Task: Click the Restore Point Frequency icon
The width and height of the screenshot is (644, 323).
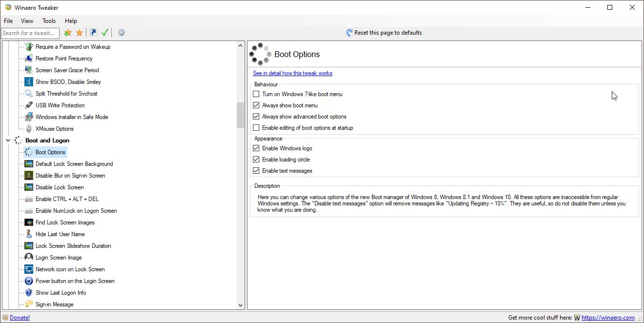Action: [x=29, y=59]
